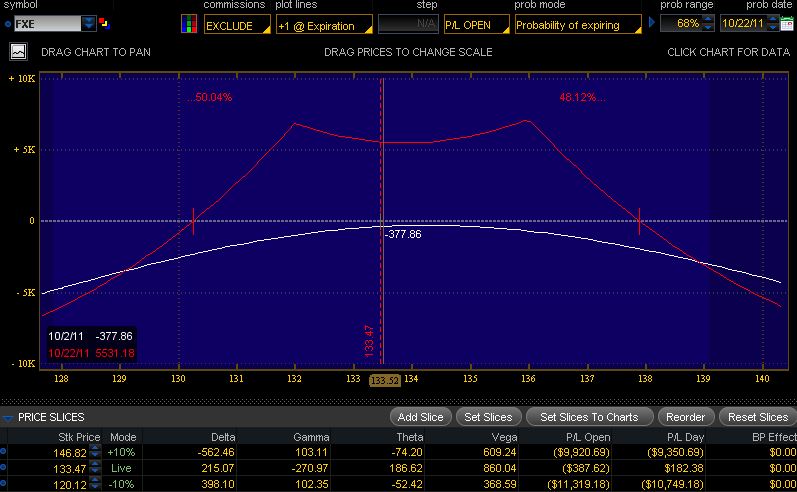Click the +10K label on price axis
Viewport: 797px width, 492px height.
point(21,78)
